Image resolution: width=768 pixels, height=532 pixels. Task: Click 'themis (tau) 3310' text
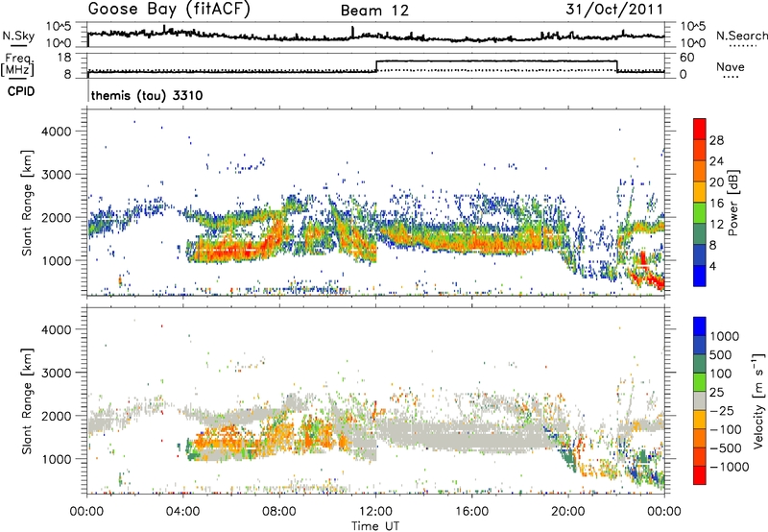[x=147, y=95]
